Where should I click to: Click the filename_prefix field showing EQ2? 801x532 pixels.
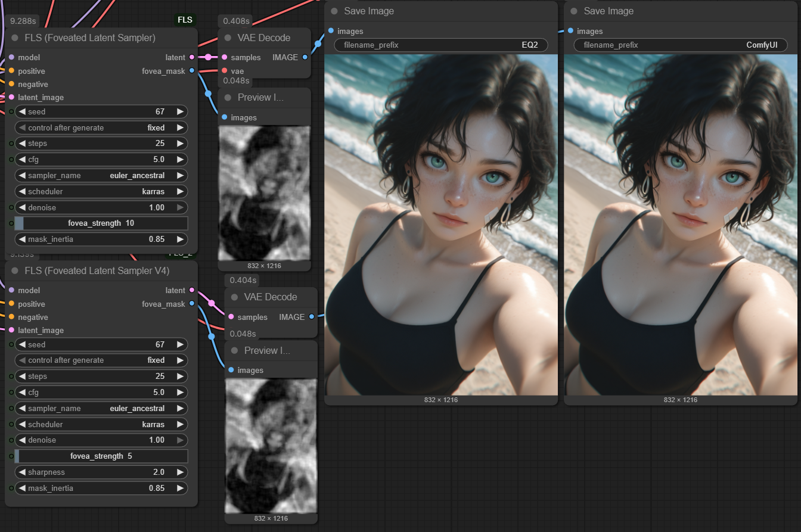440,45
